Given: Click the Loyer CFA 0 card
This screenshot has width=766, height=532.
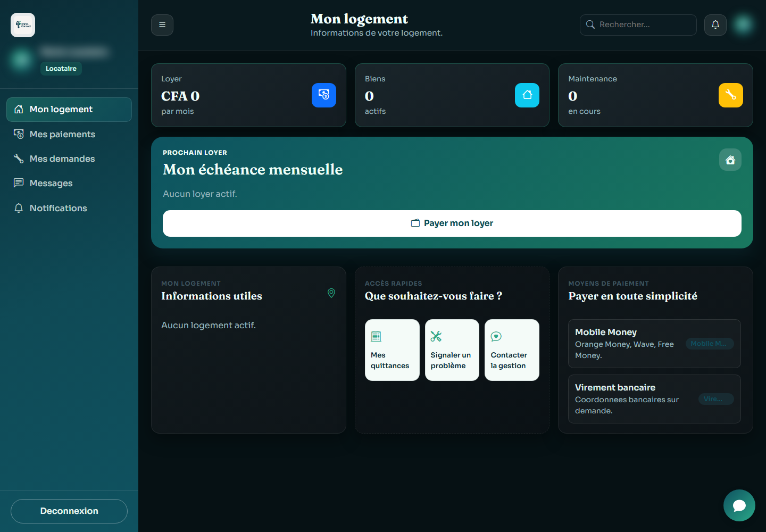Looking at the screenshot, I should tap(248, 95).
